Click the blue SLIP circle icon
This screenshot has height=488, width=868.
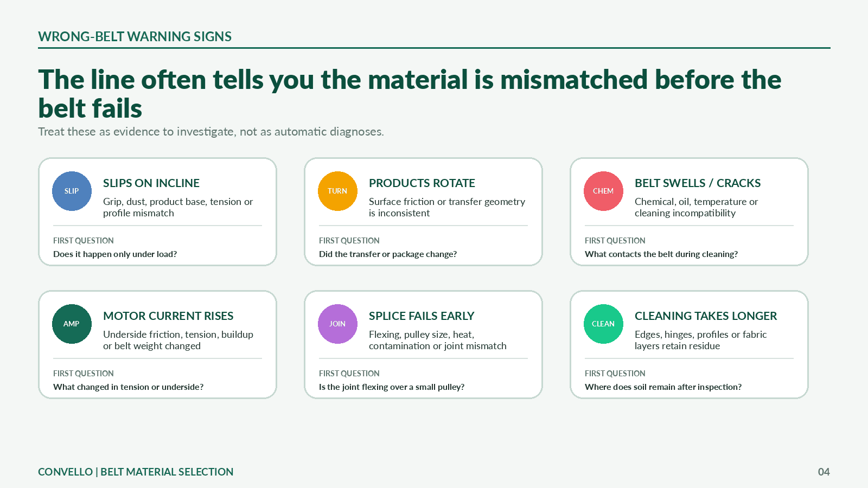pyautogui.click(x=72, y=191)
